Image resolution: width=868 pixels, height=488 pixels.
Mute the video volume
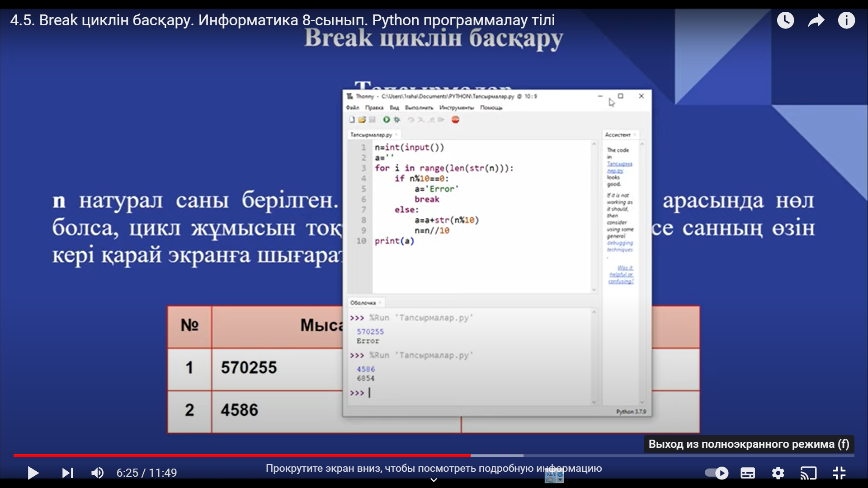click(x=97, y=473)
